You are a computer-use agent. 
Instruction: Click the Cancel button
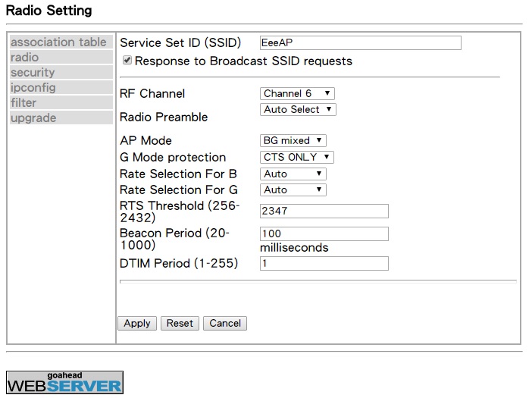point(225,323)
